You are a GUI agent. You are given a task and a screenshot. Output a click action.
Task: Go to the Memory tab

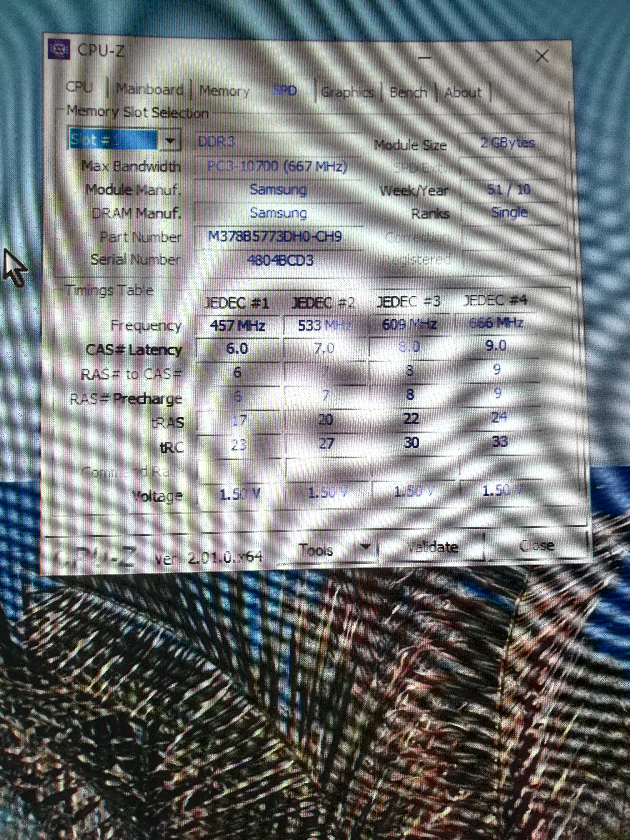(x=224, y=91)
